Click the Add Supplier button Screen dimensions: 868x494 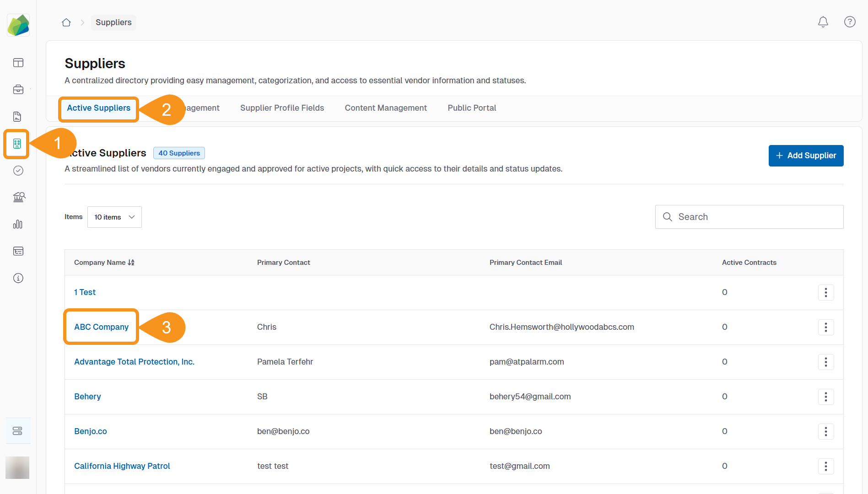coord(806,156)
